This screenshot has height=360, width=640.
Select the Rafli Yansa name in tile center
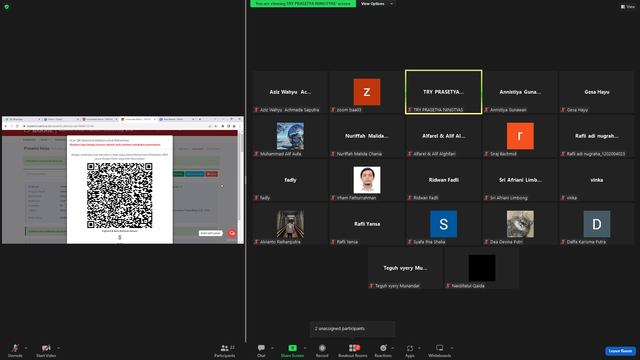pyautogui.click(x=367, y=224)
